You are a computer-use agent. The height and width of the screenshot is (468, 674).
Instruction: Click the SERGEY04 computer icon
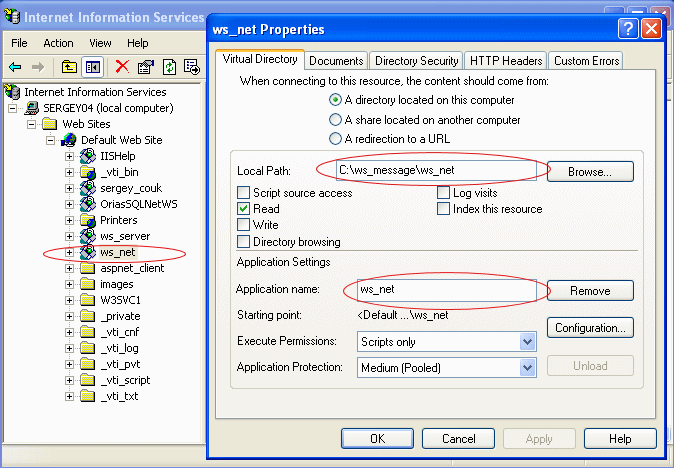(x=32, y=108)
